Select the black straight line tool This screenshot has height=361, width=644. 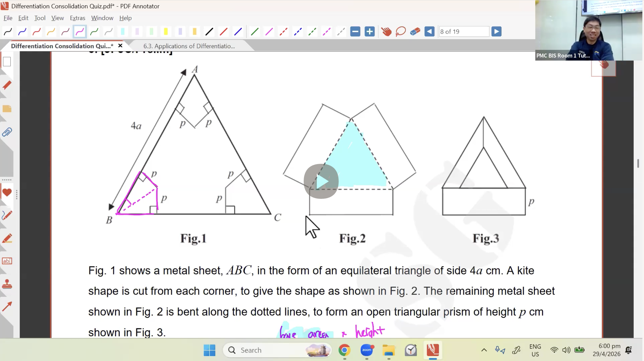[x=209, y=32]
